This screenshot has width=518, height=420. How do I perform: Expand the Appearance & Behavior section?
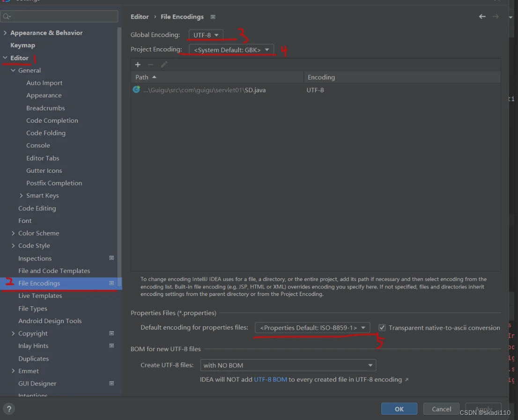click(x=5, y=33)
